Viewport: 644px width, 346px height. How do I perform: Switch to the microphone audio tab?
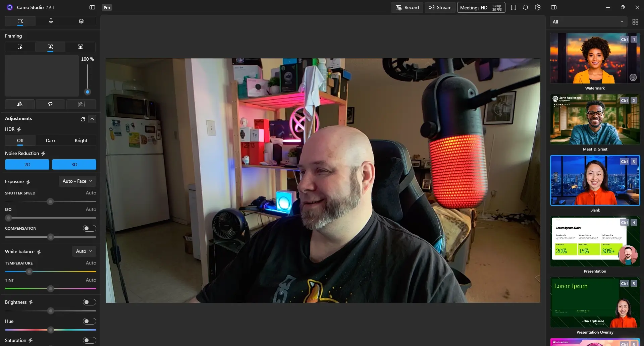pos(51,21)
